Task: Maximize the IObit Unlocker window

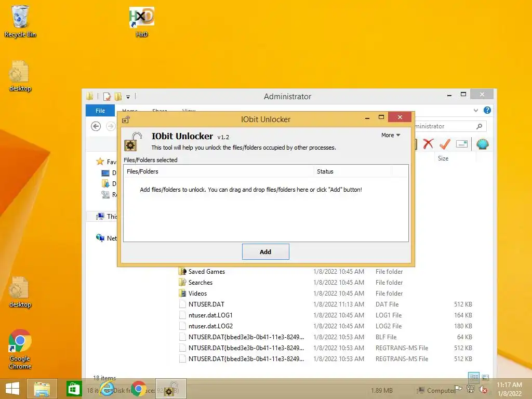Action: (x=381, y=117)
